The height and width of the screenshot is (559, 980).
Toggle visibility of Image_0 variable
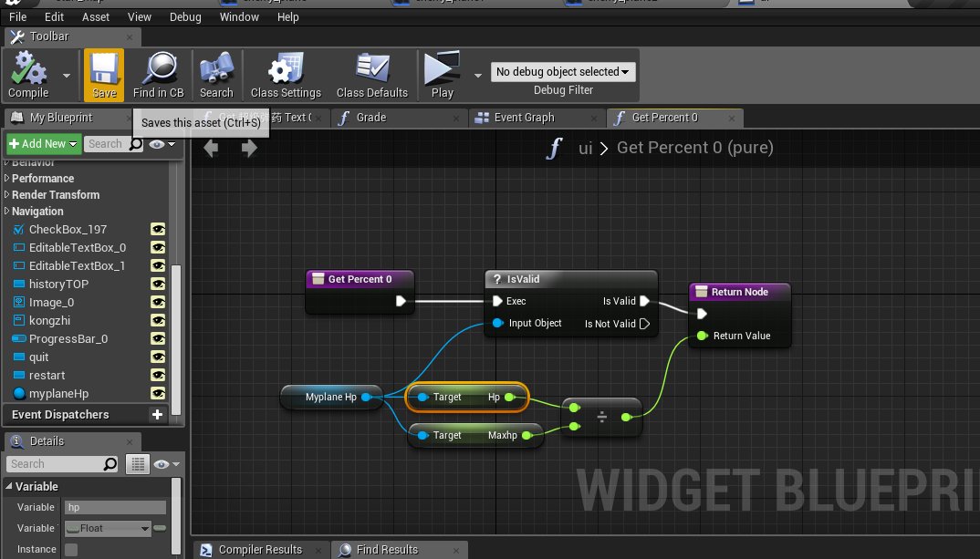point(158,302)
